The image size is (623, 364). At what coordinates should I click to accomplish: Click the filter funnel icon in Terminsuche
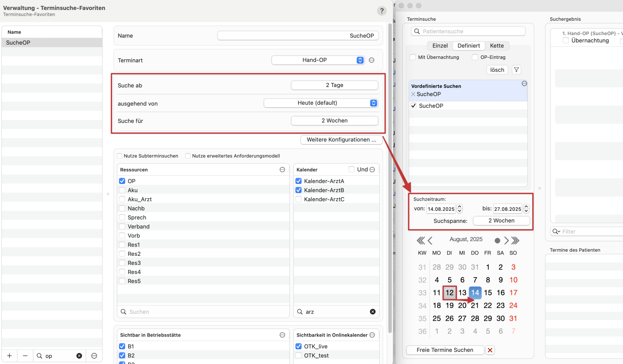click(516, 70)
